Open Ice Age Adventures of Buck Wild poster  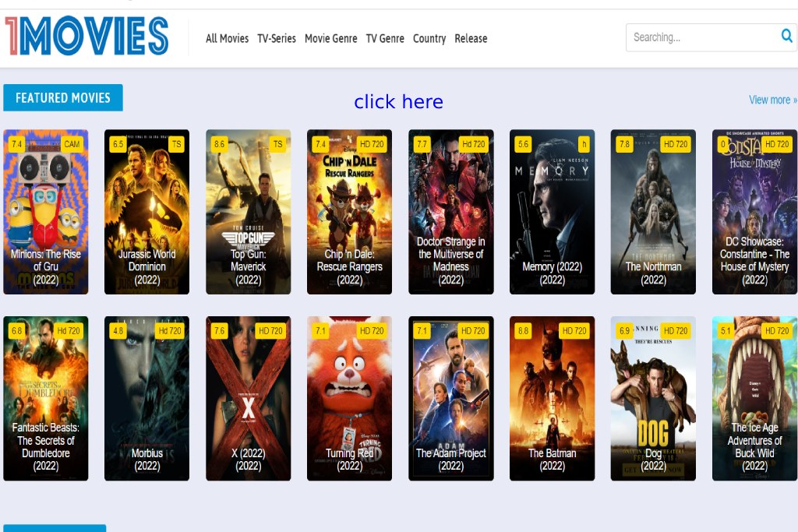(x=754, y=399)
